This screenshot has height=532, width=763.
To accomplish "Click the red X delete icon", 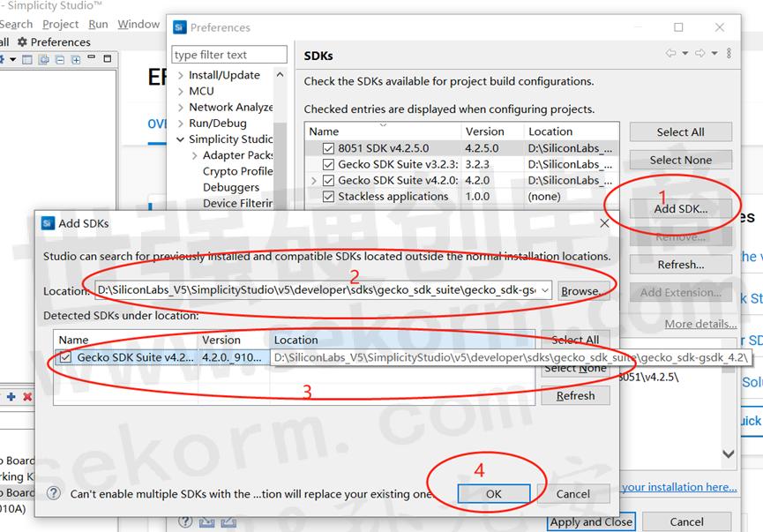I will (27, 397).
